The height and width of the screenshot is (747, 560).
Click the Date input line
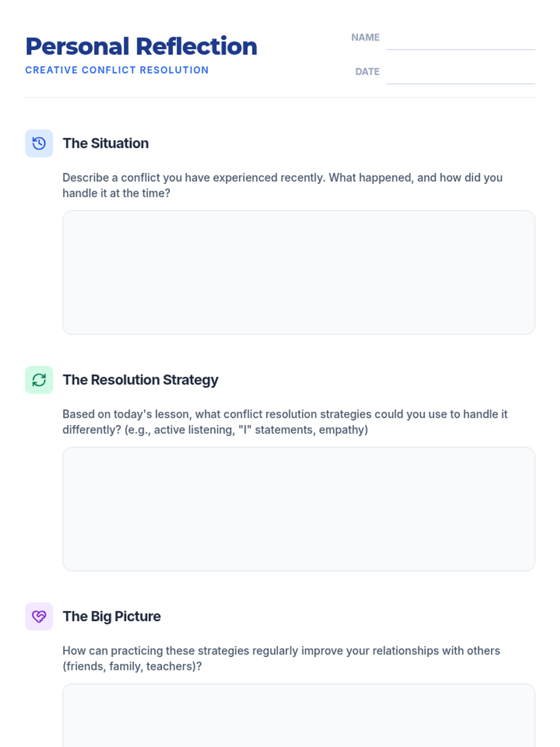(x=460, y=75)
